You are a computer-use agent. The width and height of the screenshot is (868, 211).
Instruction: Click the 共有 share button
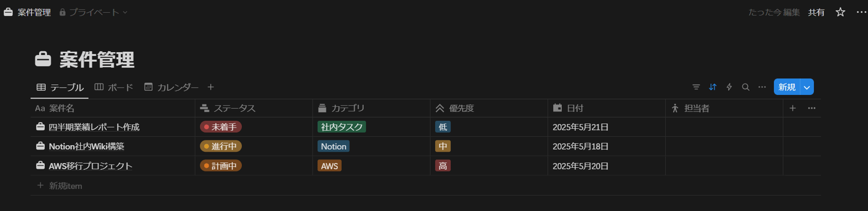click(816, 12)
